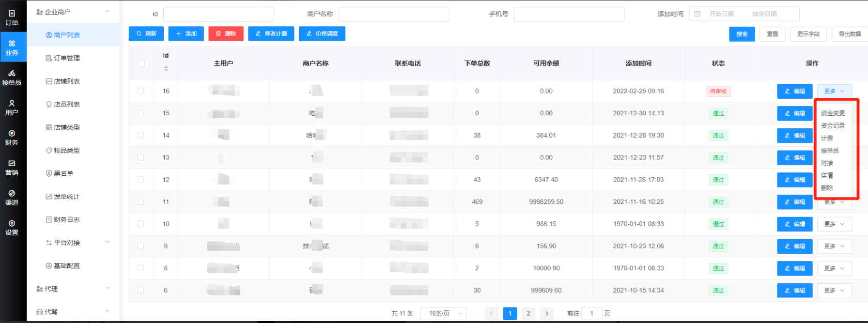The width and height of the screenshot is (868, 323).
Task: Tick the checkbox for row Id 16
Action: click(x=141, y=91)
